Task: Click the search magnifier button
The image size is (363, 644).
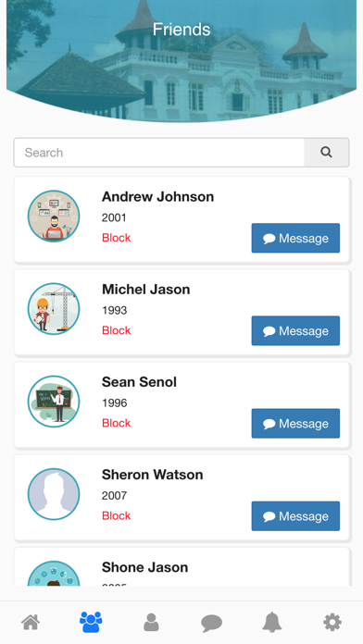Action: 326,153
